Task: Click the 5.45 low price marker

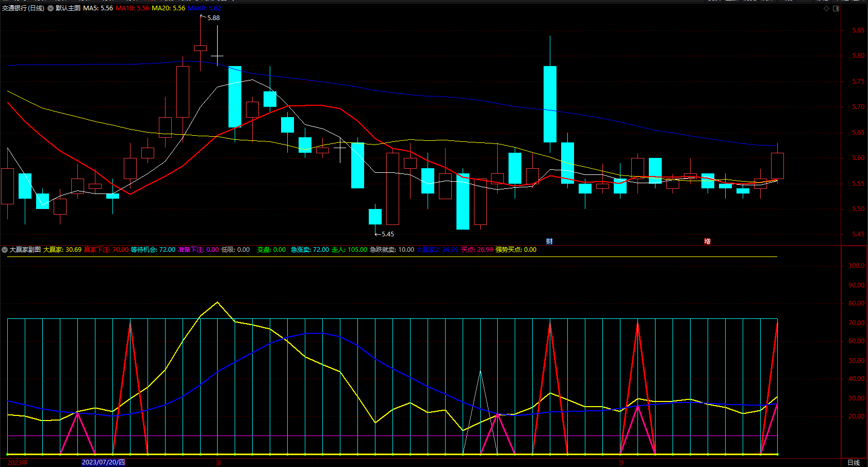Action: click(387, 234)
